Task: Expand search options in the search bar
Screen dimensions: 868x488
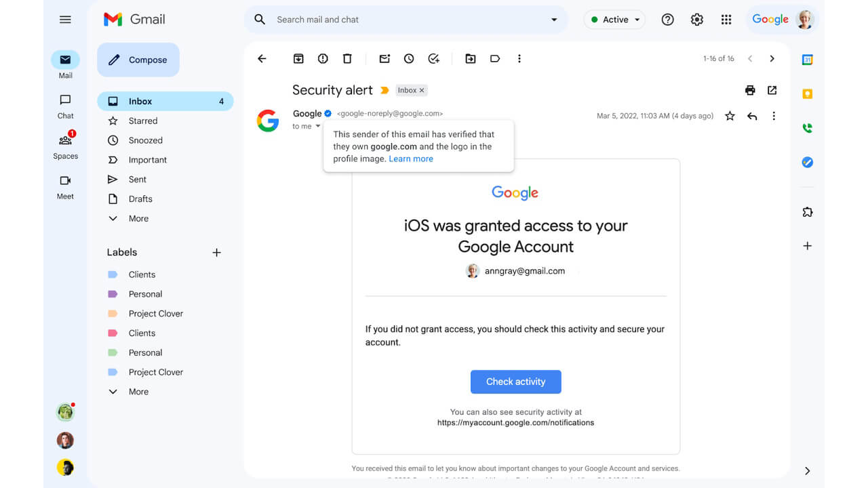Action: point(553,20)
